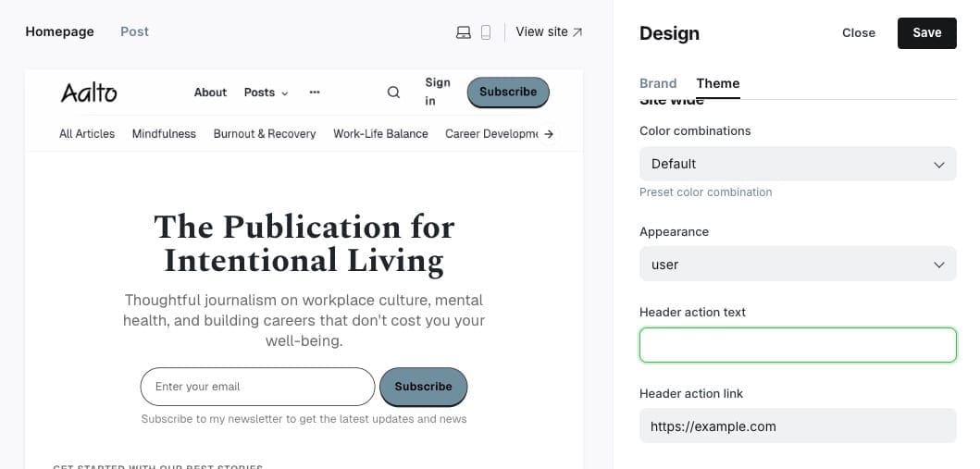Click the Save button

pos(927,32)
